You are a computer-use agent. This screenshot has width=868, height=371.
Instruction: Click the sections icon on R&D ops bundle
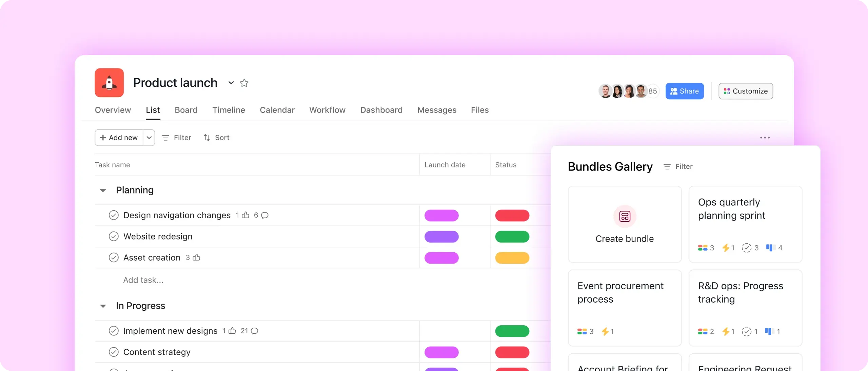point(769,332)
